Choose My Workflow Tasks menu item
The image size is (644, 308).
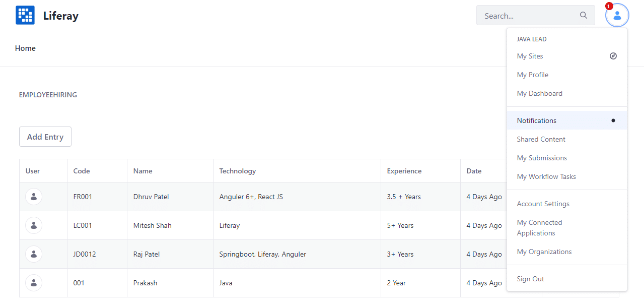[x=546, y=176]
